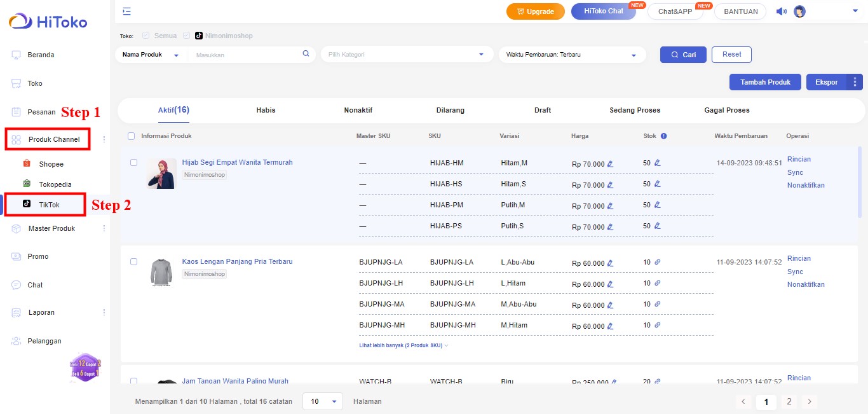Open TikTok in the sidebar

click(x=49, y=205)
